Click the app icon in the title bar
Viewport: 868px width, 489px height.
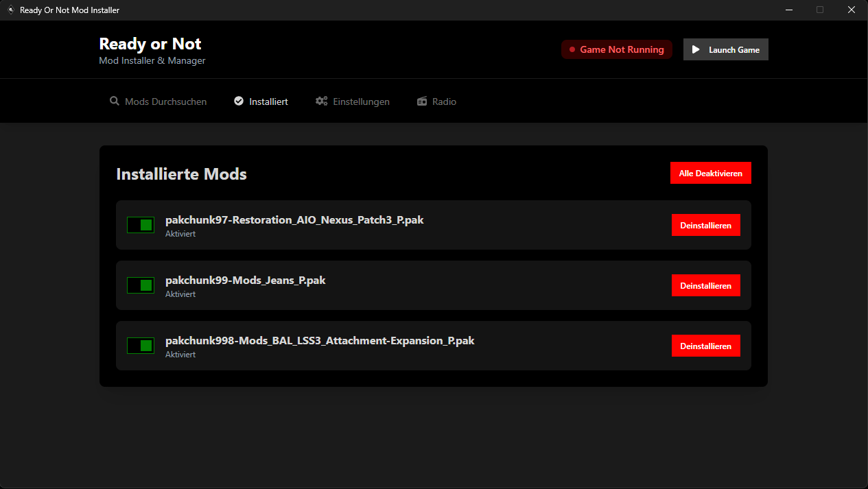point(10,10)
